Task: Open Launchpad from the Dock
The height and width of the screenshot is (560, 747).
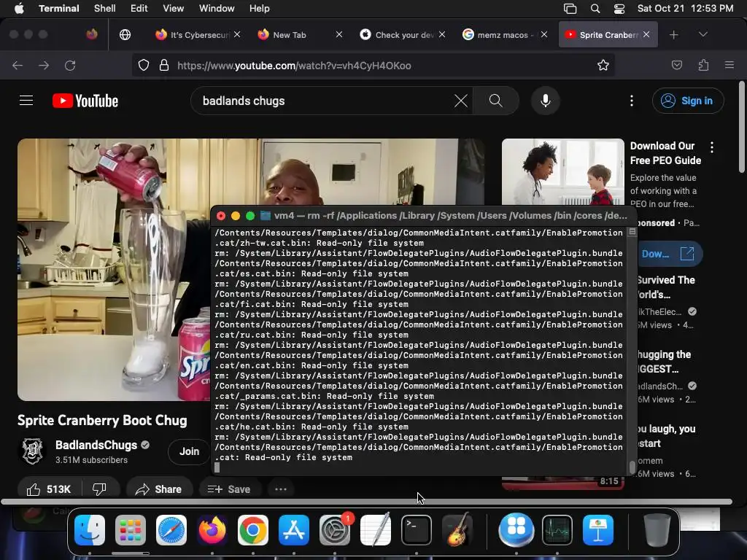Action: 131,529
